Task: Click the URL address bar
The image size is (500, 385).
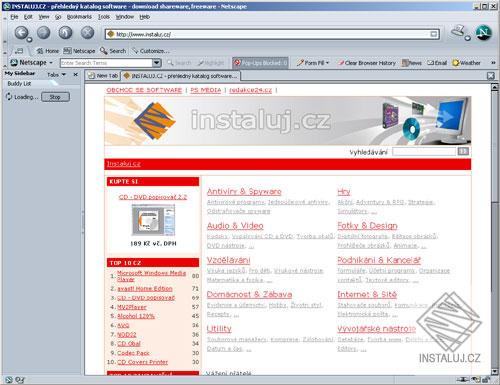Action: tap(272, 34)
